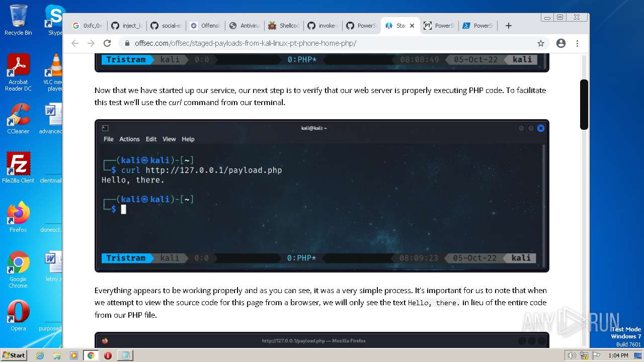Viewport: 644px width, 362px height.
Task: Reload the current page
Action: coord(107,43)
